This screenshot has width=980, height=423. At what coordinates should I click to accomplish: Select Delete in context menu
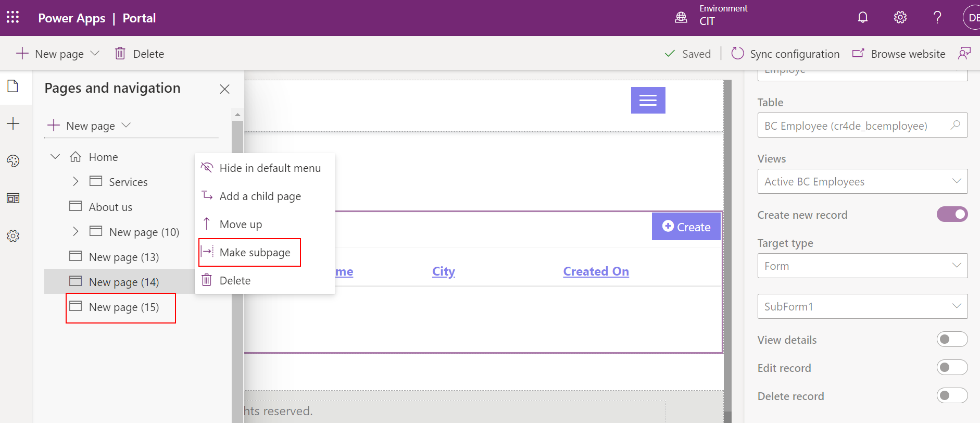click(x=265, y=280)
